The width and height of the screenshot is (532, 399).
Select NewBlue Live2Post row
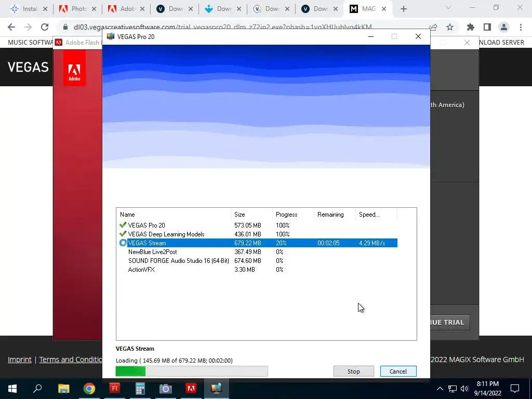pos(258,252)
